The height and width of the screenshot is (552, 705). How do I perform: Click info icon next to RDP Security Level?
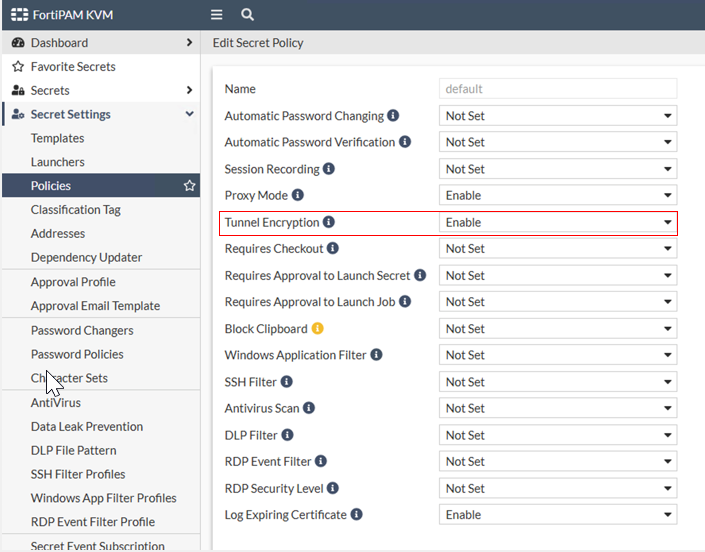coord(333,488)
